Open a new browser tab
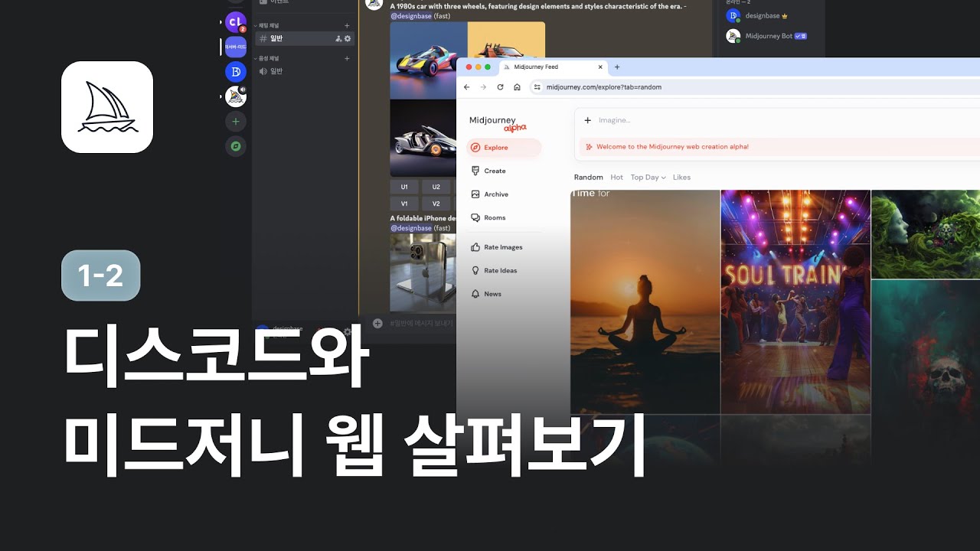Screen dimensions: 980x551 point(617,67)
